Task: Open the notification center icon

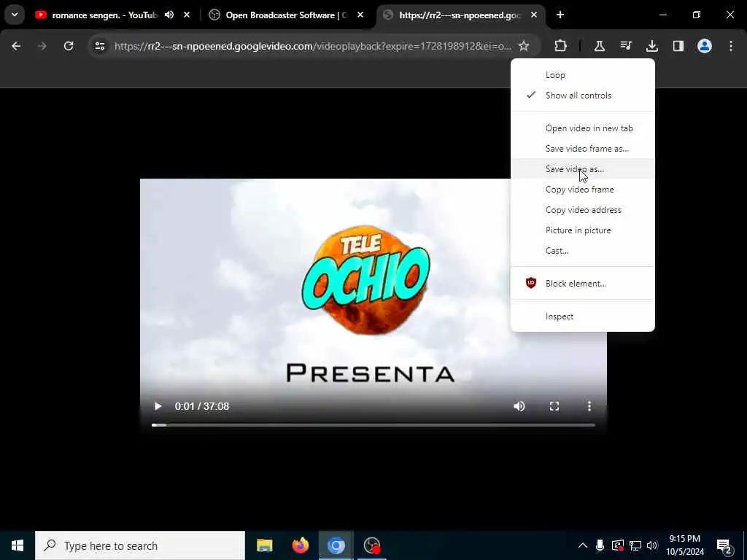Action: tap(724, 545)
